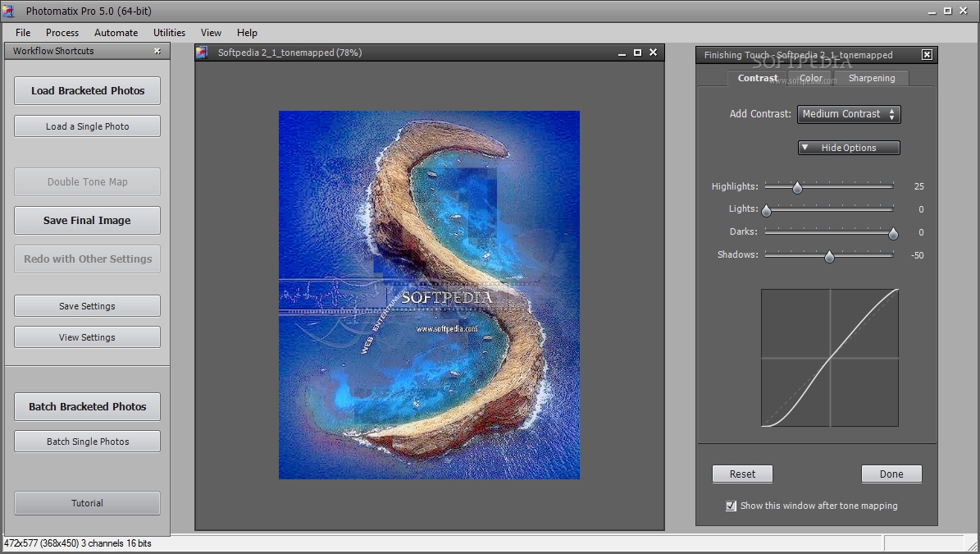The image size is (980, 554).
Task: Switch to the Color tab
Action: 810,78
